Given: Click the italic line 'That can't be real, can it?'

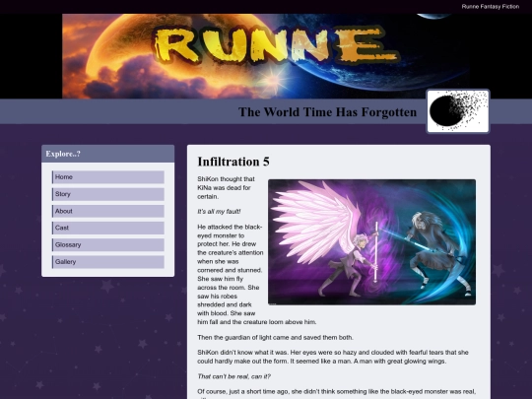Looking at the screenshot, I should (234, 376).
